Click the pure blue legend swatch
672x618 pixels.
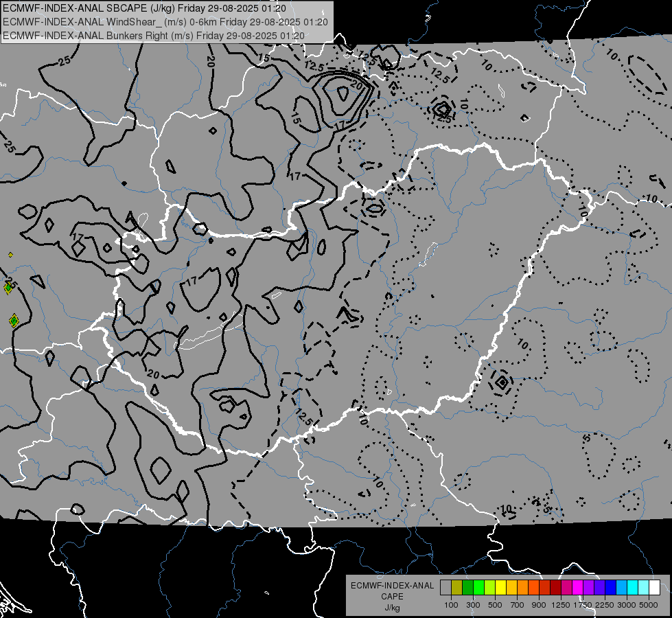(611, 587)
